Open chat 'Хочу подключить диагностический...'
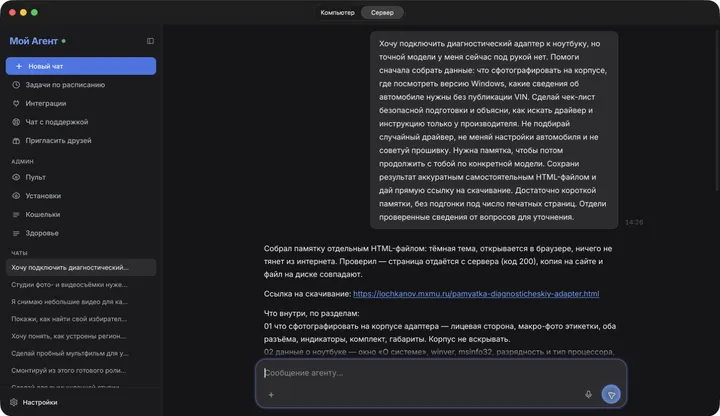This screenshot has width=720, height=416. [x=81, y=267]
